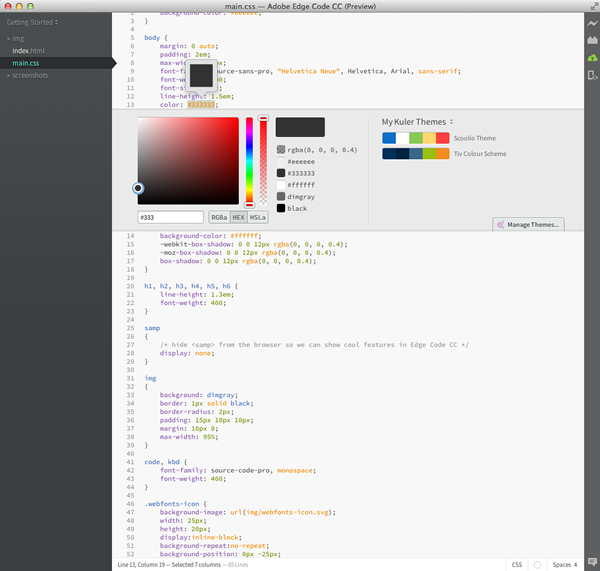Select blue color in Scoolio Theme
The image size is (600, 571).
389,138
